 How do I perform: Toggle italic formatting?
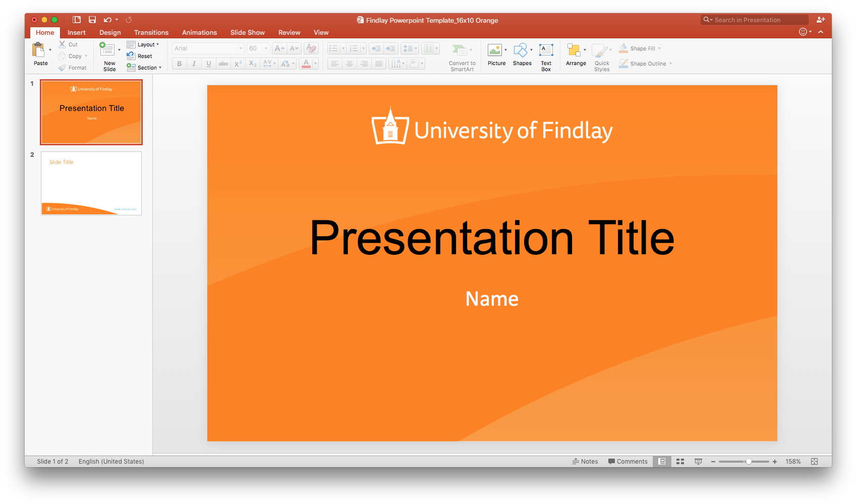(x=194, y=64)
